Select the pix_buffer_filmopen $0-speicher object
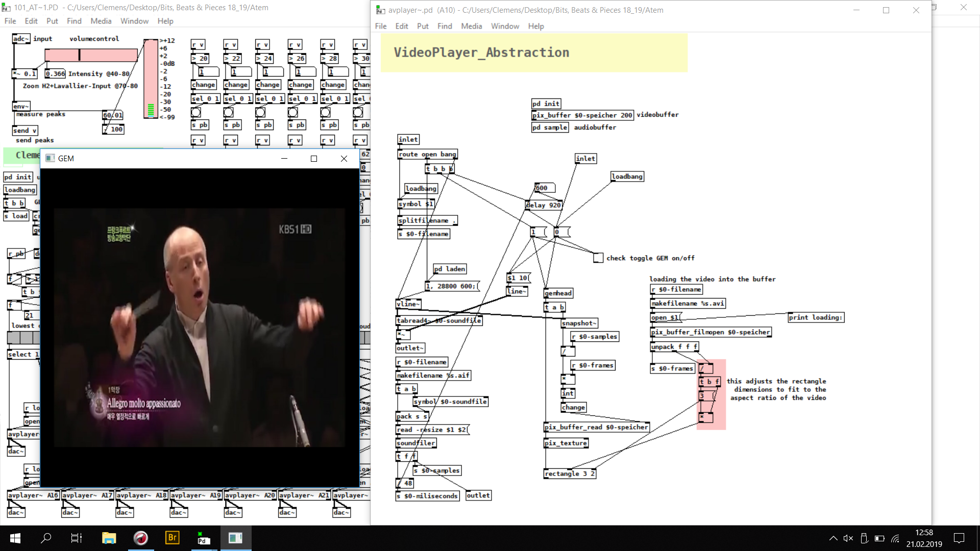This screenshot has width=980, height=551. (710, 332)
